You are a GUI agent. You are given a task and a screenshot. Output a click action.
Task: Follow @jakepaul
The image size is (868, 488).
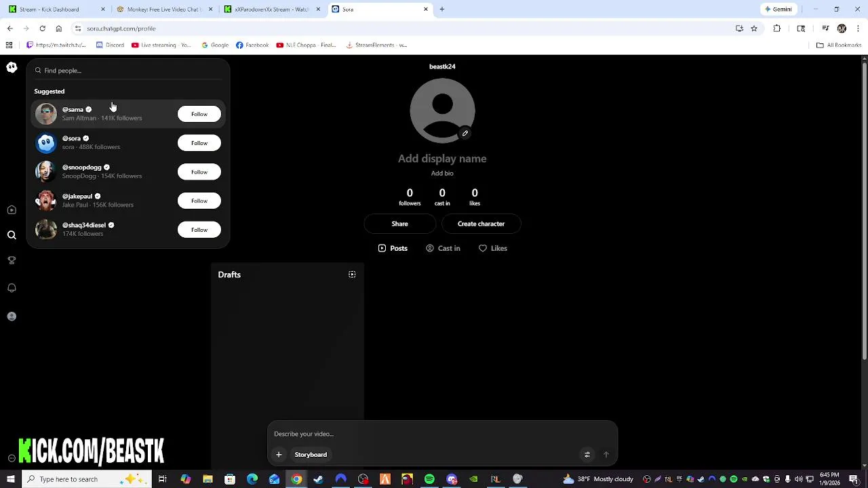click(x=199, y=201)
